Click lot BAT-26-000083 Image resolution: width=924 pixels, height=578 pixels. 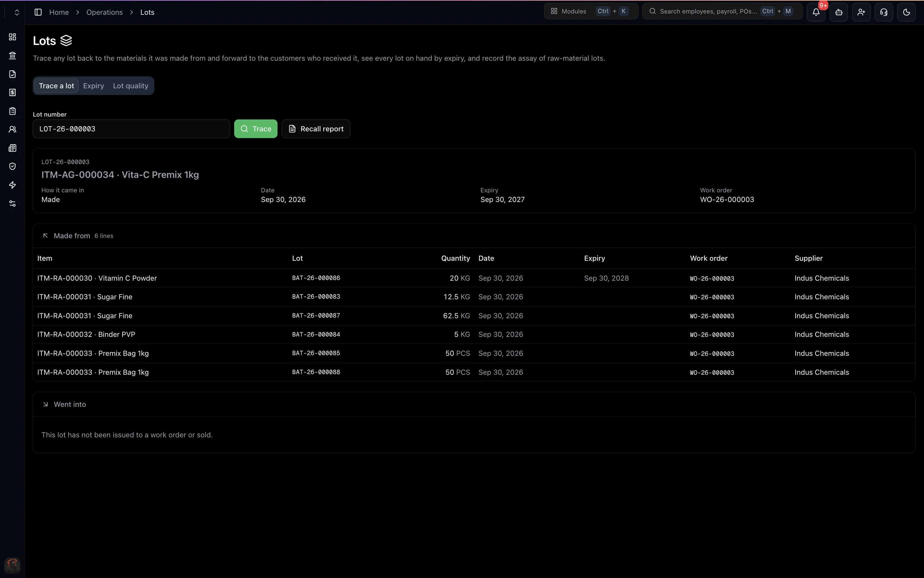[316, 297]
